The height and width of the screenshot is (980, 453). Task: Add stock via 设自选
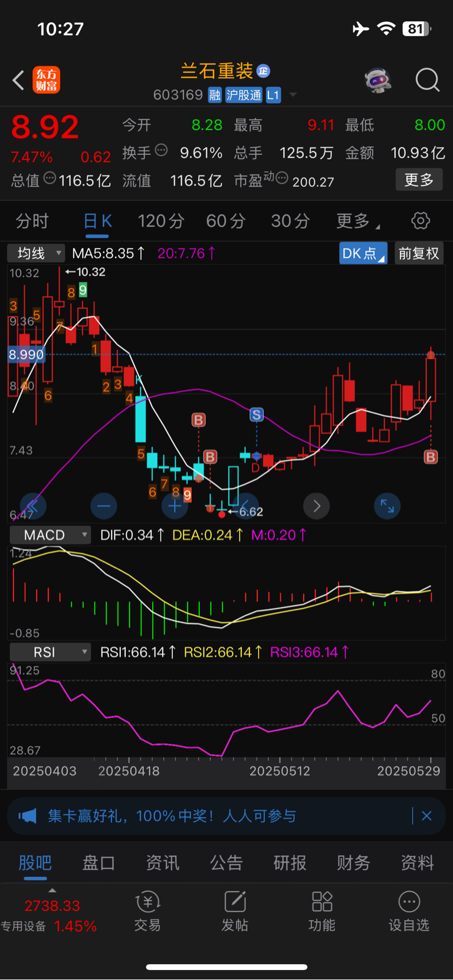coord(409,911)
